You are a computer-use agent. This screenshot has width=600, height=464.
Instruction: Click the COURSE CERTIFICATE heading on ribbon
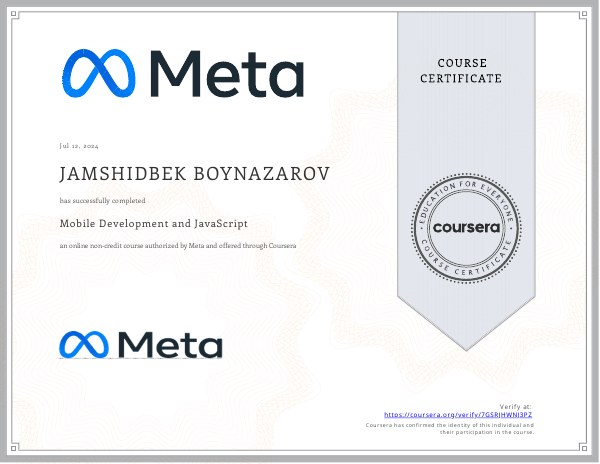click(461, 71)
